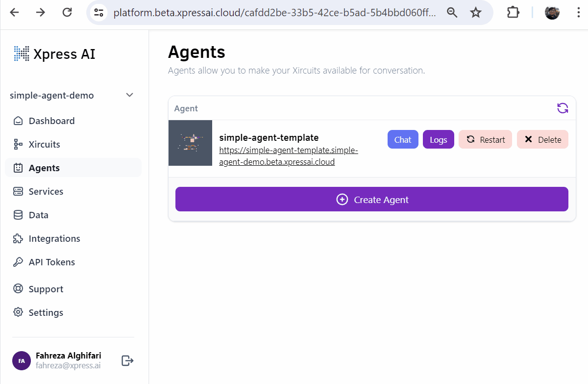This screenshot has width=588, height=384.
Task: View Logs for simple-agent-template
Action: [x=438, y=139]
